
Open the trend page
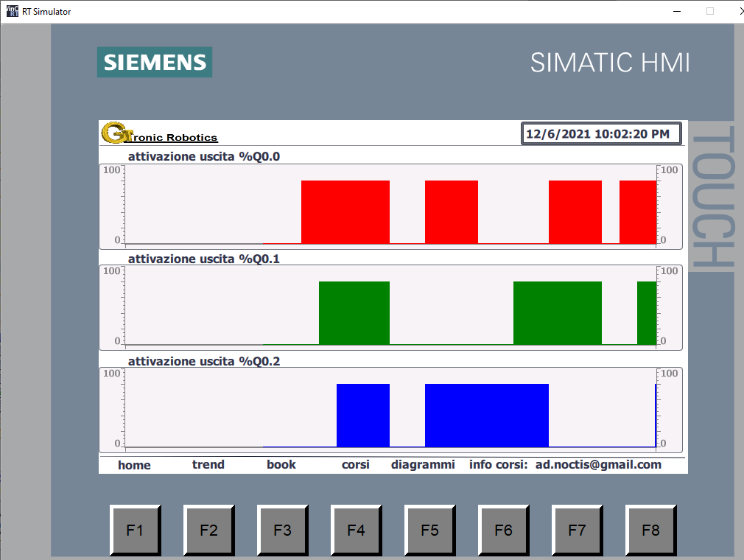[x=208, y=465]
